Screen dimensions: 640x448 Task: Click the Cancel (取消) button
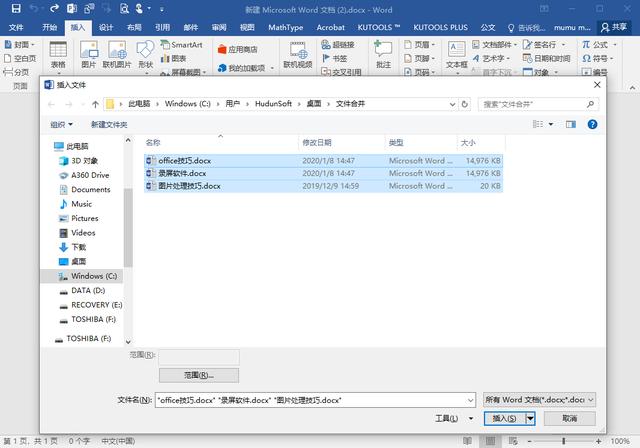coord(569,419)
